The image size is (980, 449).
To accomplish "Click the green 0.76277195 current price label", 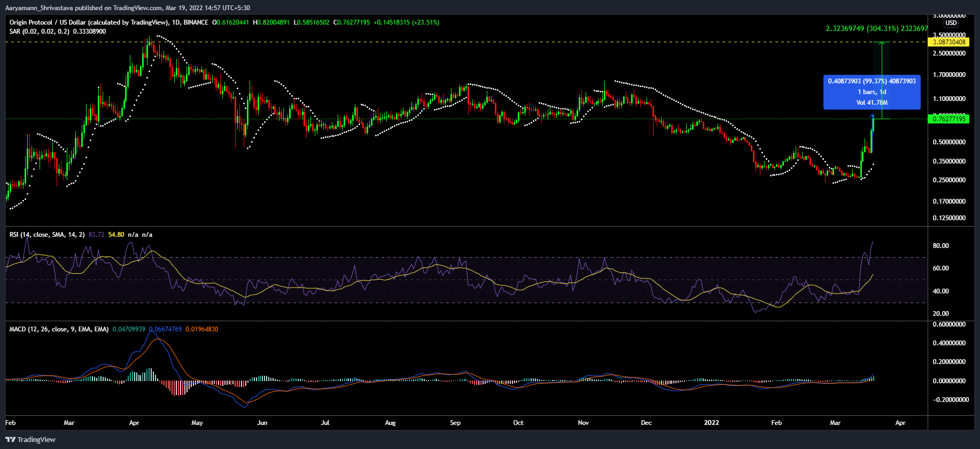I will (x=949, y=119).
